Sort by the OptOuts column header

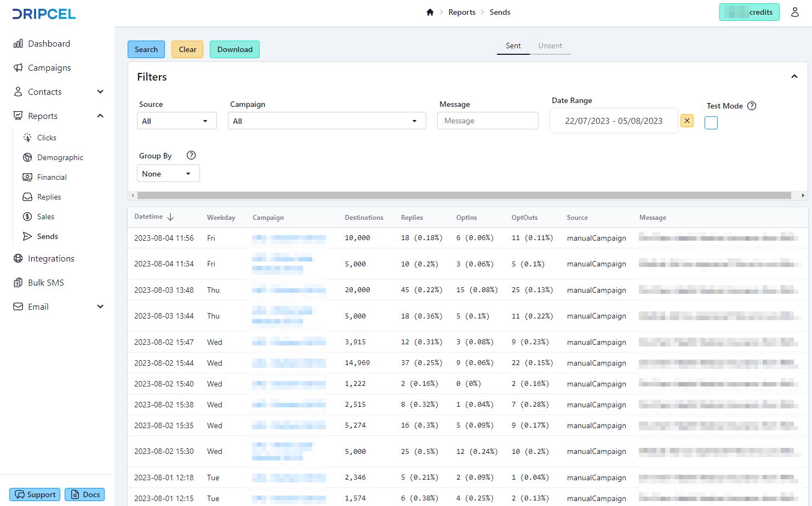coord(524,218)
